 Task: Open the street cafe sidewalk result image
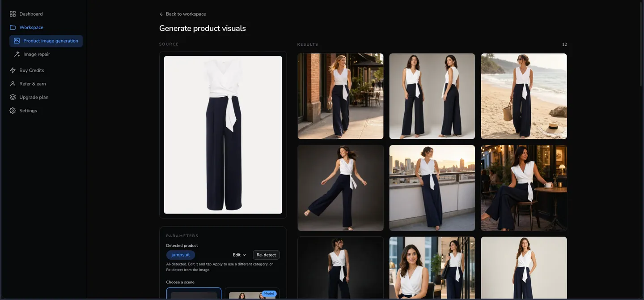click(340, 96)
